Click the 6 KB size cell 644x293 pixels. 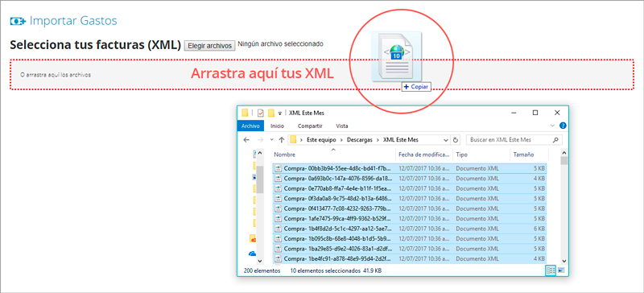click(539, 229)
